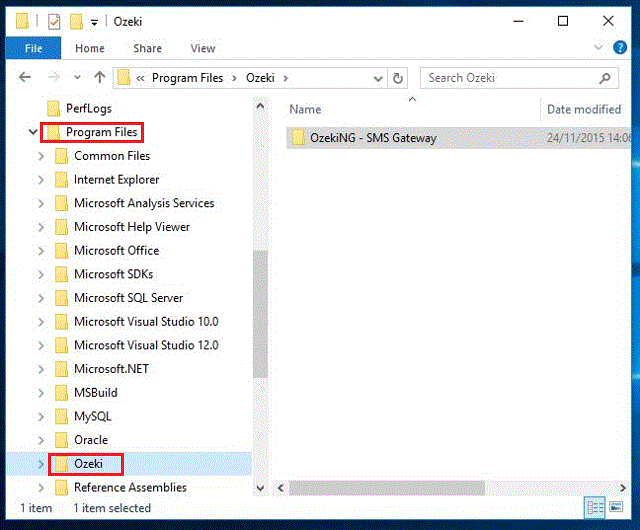Click the file list horizontal scroll right arrow
640x530 pixels.
(x=622, y=488)
